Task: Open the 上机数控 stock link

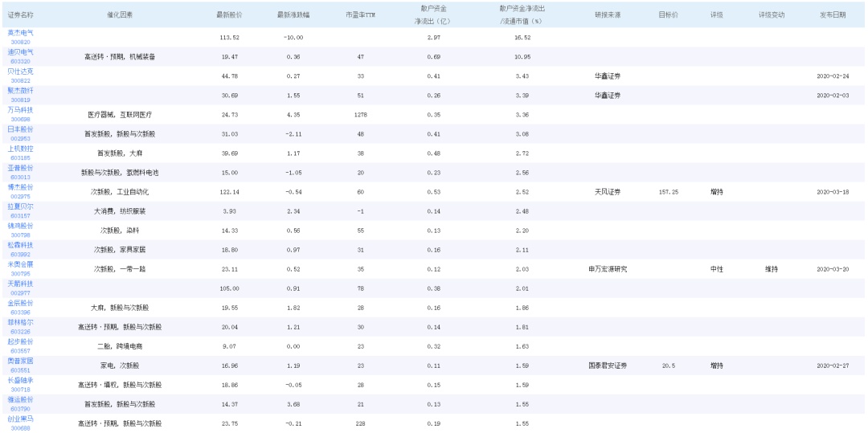Action: pyautogui.click(x=20, y=149)
